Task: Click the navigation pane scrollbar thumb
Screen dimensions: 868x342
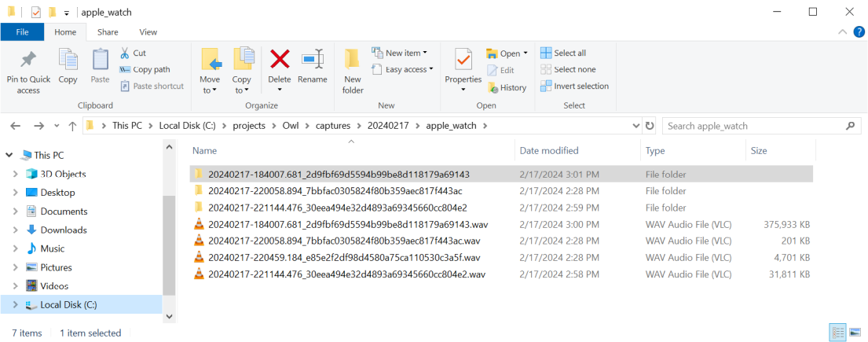Action: 169,245
